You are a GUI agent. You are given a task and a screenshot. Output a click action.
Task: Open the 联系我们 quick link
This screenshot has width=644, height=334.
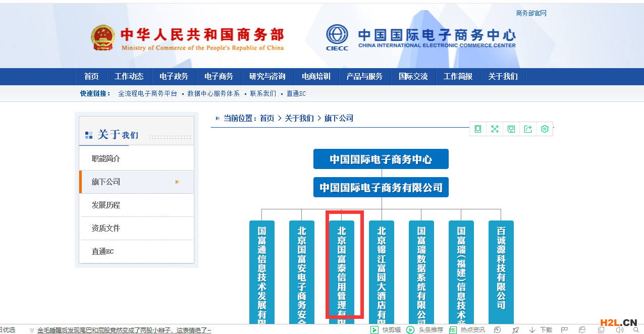click(x=263, y=93)
